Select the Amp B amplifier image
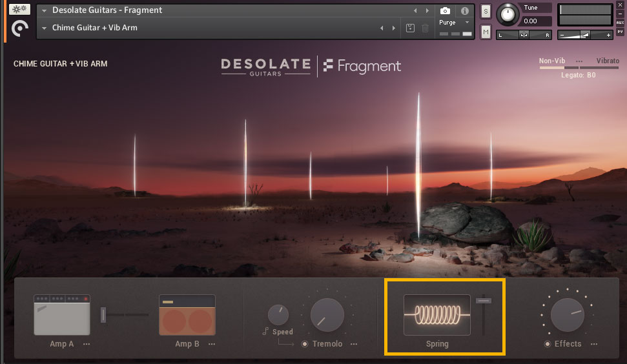This screenshot has width=627, height=364. coord(187,315)
